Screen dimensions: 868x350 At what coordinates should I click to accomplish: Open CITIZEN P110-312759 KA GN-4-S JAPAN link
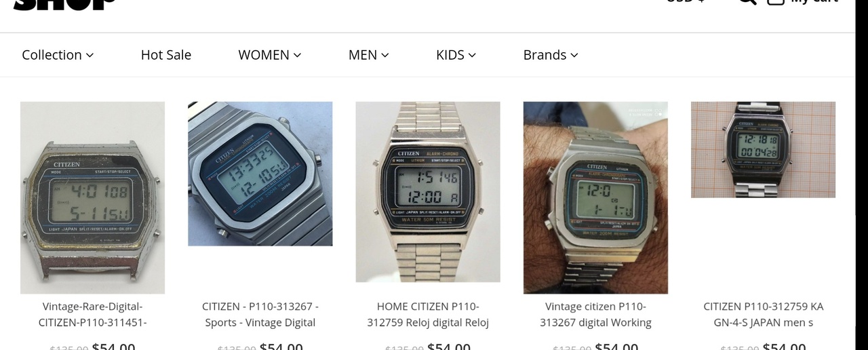[x=763, y=315]
